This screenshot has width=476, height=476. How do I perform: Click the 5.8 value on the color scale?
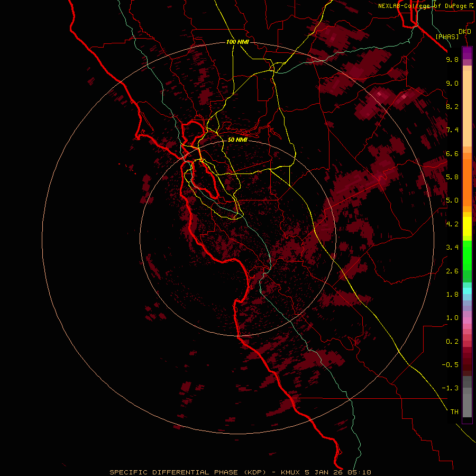click(x=452, y=177)
